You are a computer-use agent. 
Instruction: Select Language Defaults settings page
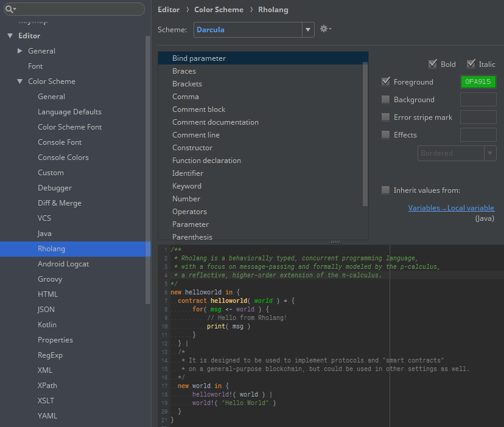click(x=69, y=112)
